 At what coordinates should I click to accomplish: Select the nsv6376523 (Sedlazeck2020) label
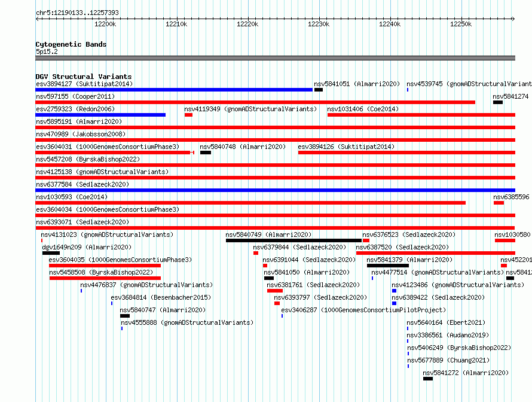(x=409, y=234)
